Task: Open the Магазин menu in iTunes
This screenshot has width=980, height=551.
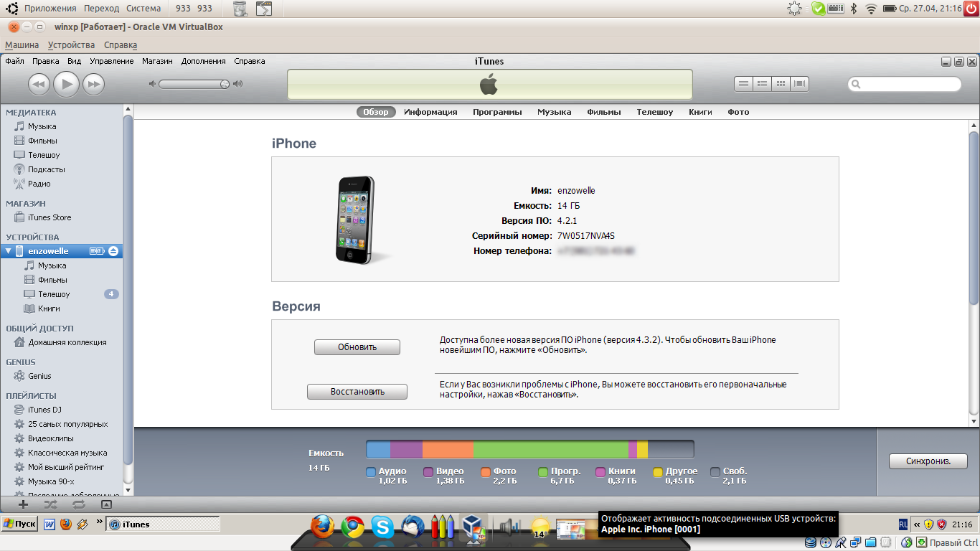Action: [x=157, y=61]
